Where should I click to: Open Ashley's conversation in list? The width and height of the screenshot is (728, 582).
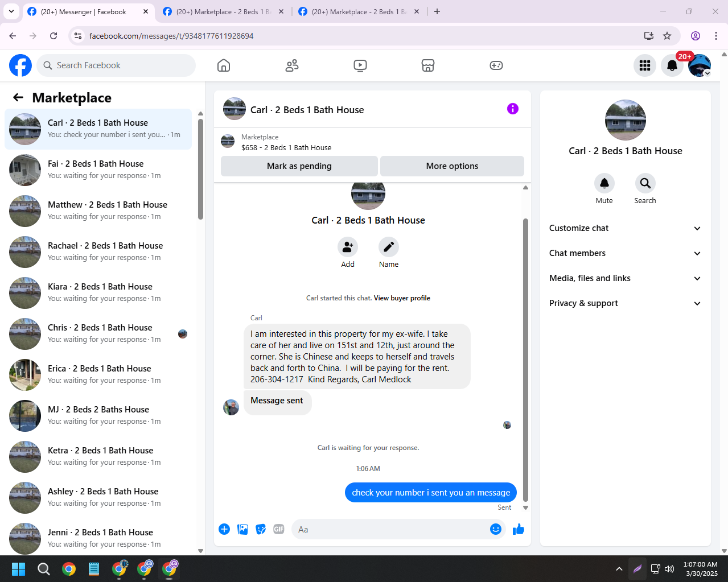click(98, 498)
